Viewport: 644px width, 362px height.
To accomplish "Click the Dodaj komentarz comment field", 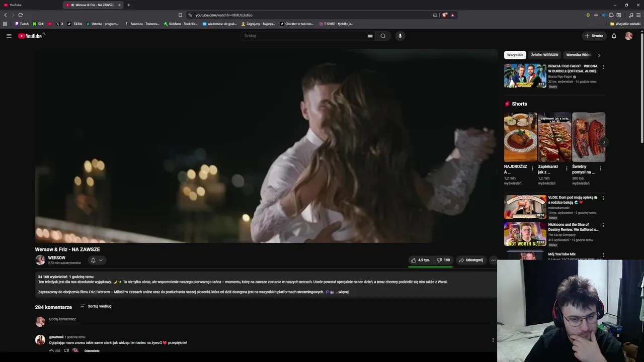I will (272, 319).
